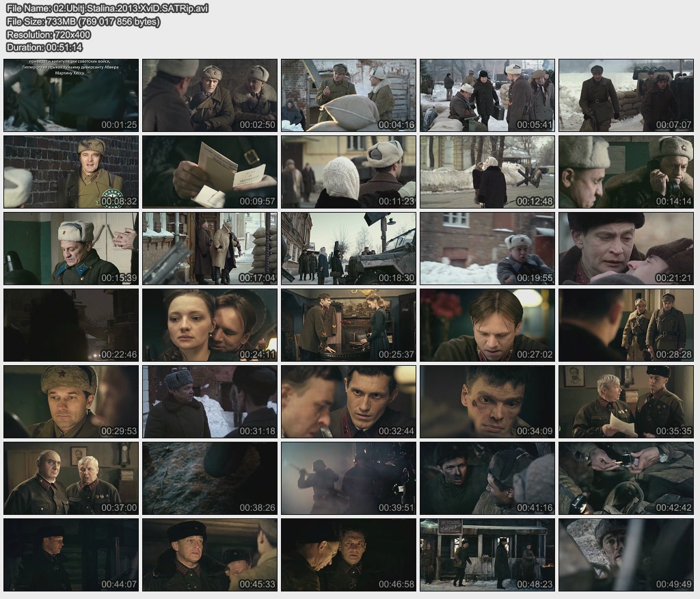Image resolution: width=700 pixels, height=599 pixels.
Task: Click the soldier frame at 00:29:53
Action: [71, 401]
